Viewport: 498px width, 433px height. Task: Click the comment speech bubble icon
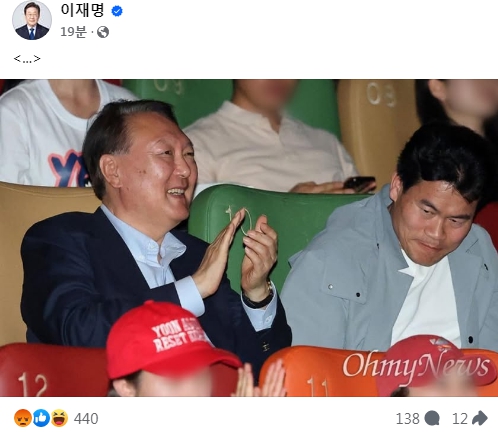coord(432,419)
